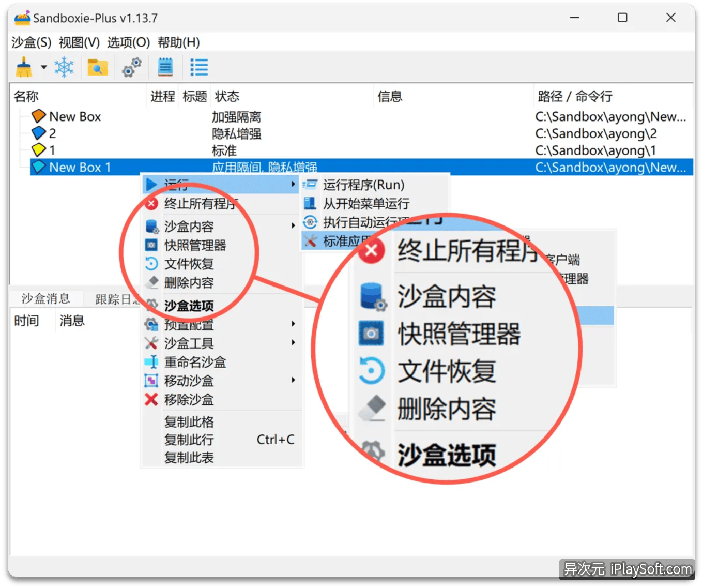Click the broom cleanup toolbar icon

[24, 67]
